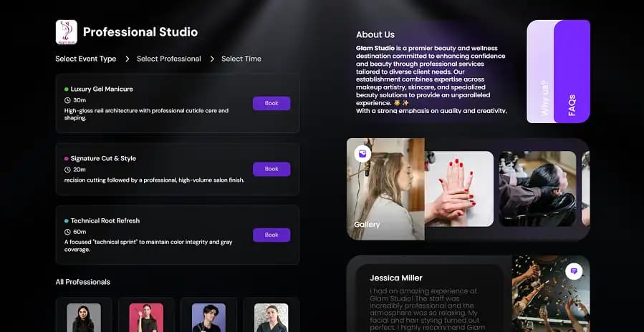
Task: Click the blue dot beside Technical Root Refresh
Action: [x=67, y=221]
